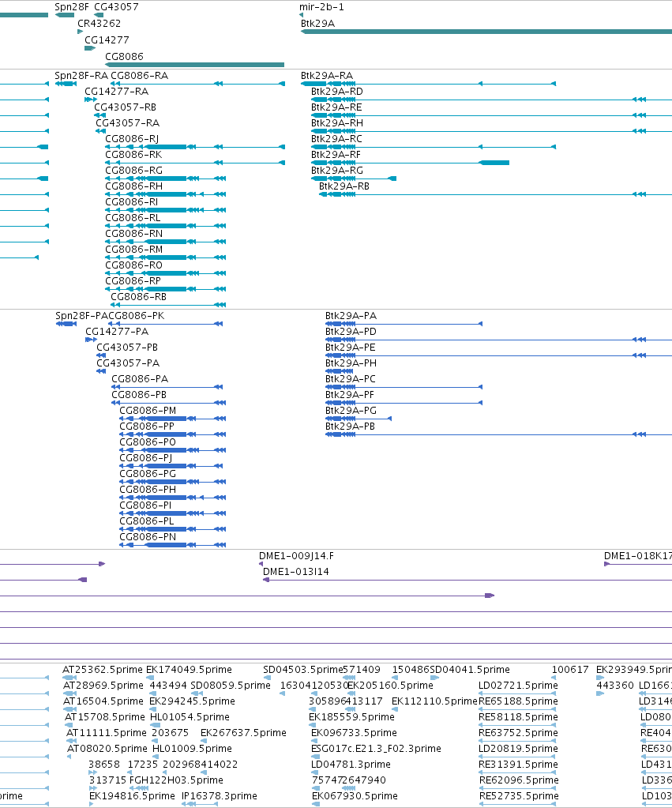Select protein Btk29A-PA
This screenshot has height=808, width=672.
351,316
